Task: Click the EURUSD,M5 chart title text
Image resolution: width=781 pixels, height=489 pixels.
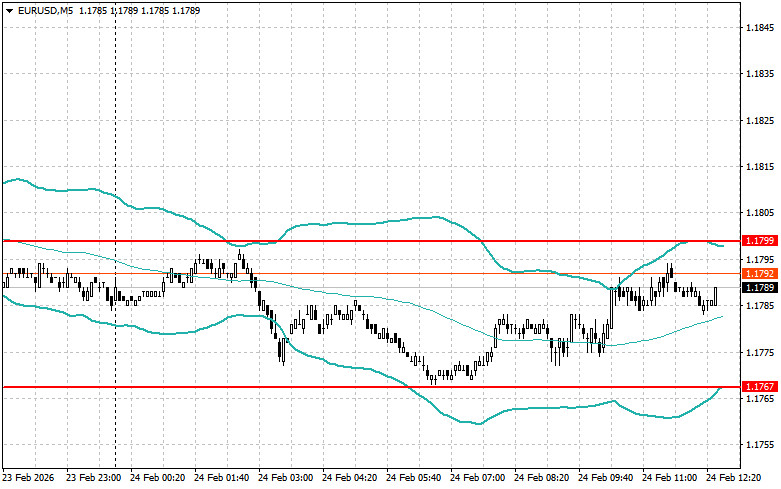Action: (x=45, y=10)
